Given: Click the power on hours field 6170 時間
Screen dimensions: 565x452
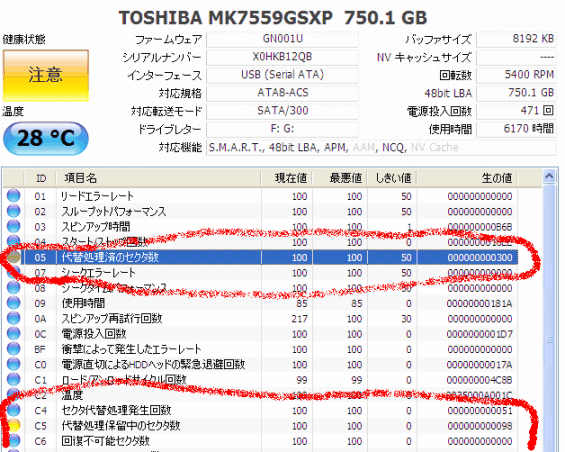Looking at the screenshot, I should [516, 129].
